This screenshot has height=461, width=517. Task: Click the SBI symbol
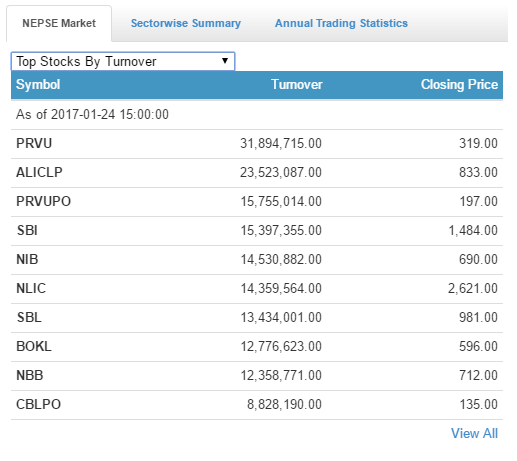pos(27,230)
